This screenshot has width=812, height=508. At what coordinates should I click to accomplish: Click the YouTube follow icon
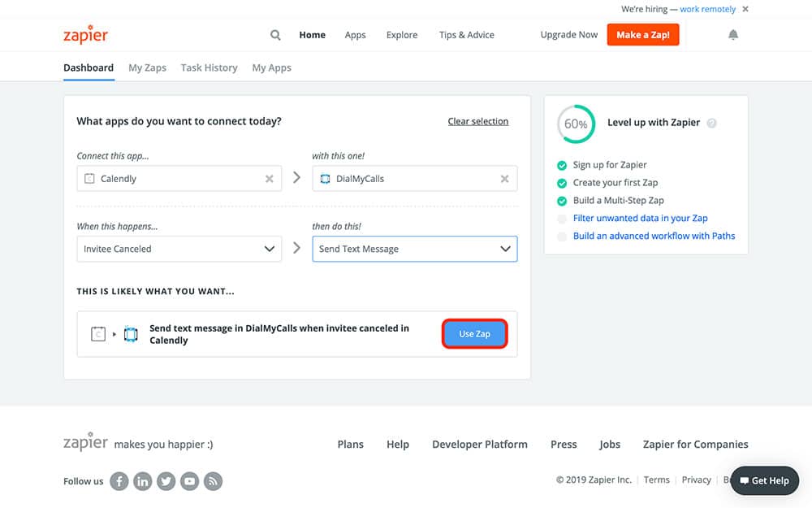190,481
